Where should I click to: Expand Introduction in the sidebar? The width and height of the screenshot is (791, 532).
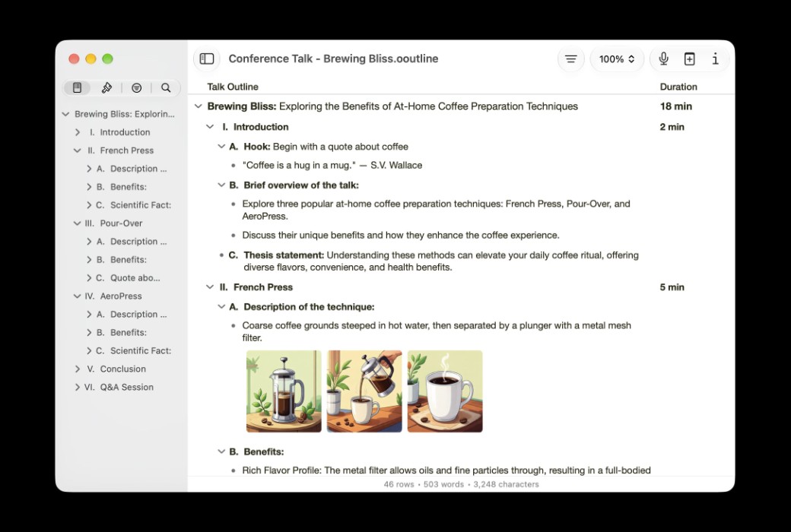(77, 132)
